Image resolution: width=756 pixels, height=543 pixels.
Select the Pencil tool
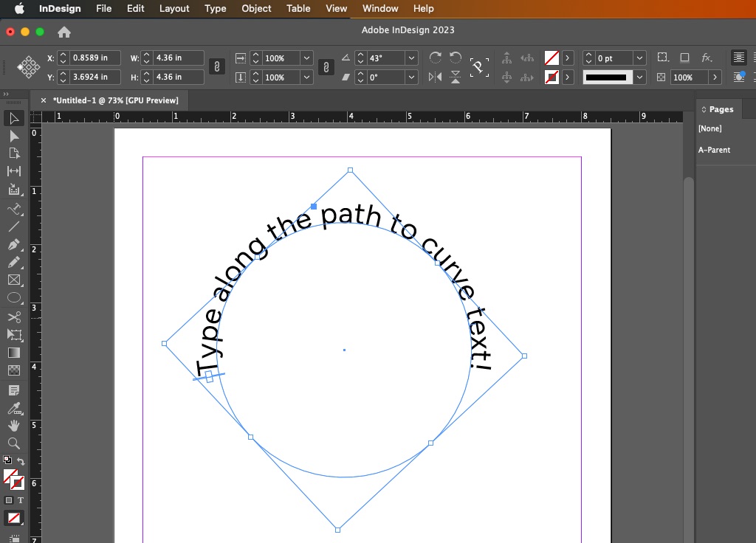(x=14, y=262)
